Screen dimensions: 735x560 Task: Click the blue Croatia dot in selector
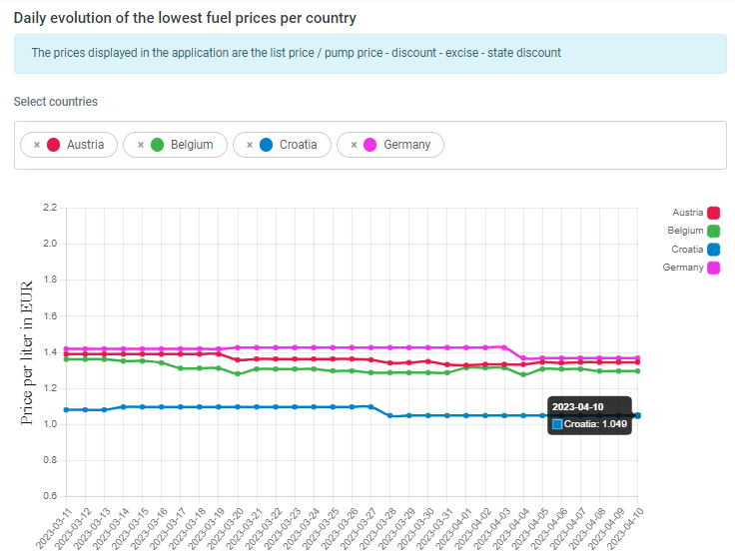coord(267,145)
